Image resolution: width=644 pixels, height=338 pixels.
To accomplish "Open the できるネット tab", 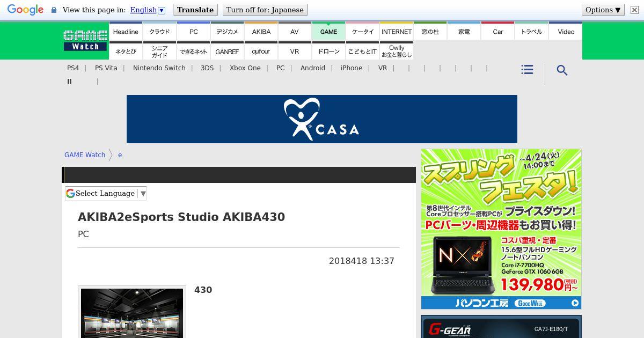I will 193,52.
